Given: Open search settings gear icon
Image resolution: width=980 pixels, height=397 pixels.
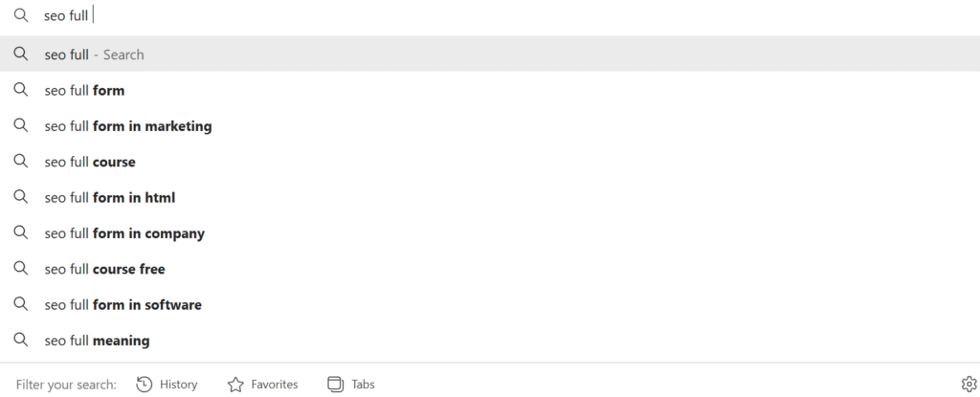Looking at the screenshot, I should [969, 385].
